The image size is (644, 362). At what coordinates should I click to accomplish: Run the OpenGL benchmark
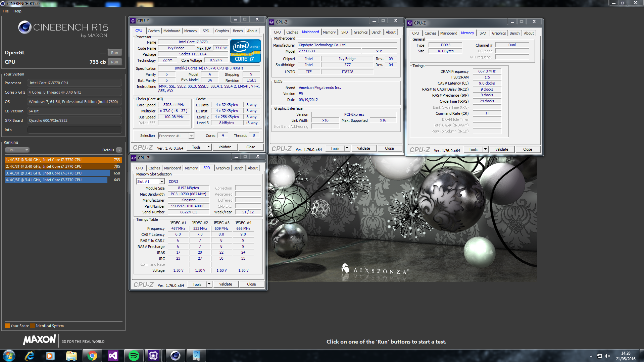pyautogui.click(x=114, y=53)
